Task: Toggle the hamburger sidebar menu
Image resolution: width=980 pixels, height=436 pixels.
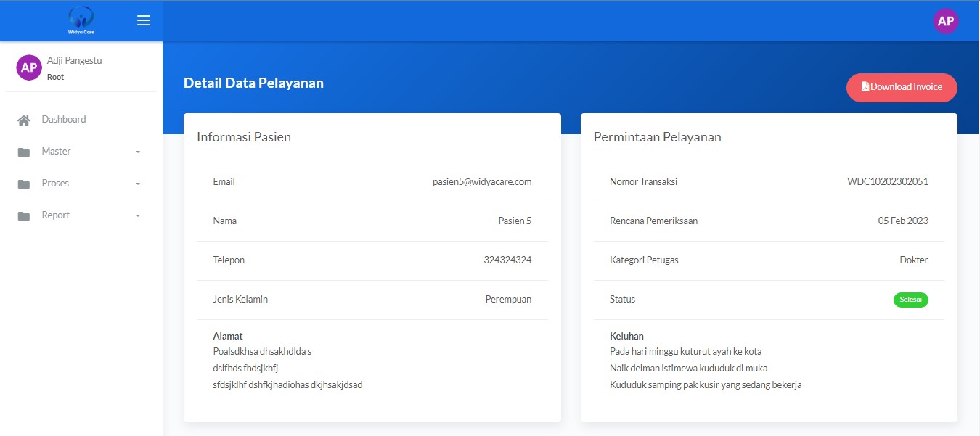Action: pyautogui.click(x=144, y=20)
